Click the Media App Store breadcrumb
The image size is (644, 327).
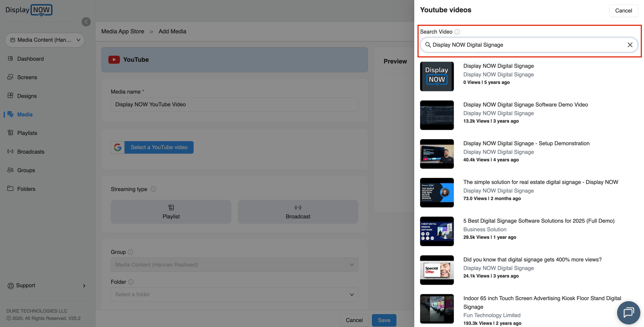123,31
